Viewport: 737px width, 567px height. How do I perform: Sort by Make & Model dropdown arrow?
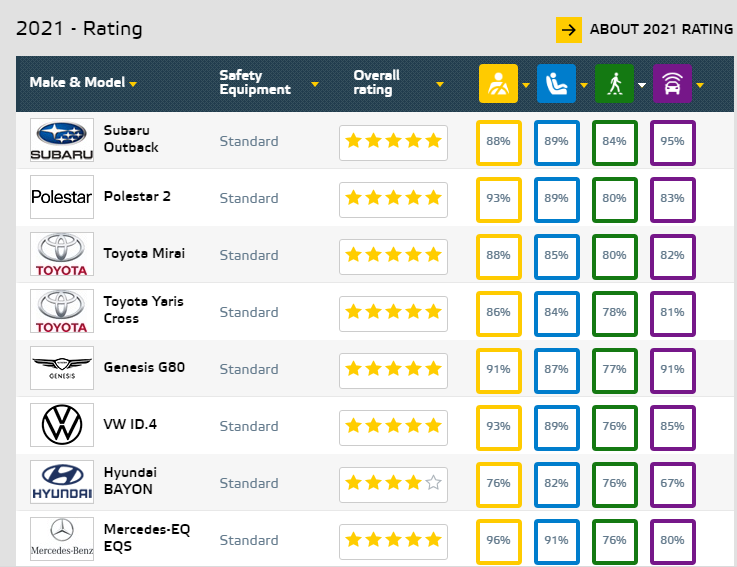point(133,83)
